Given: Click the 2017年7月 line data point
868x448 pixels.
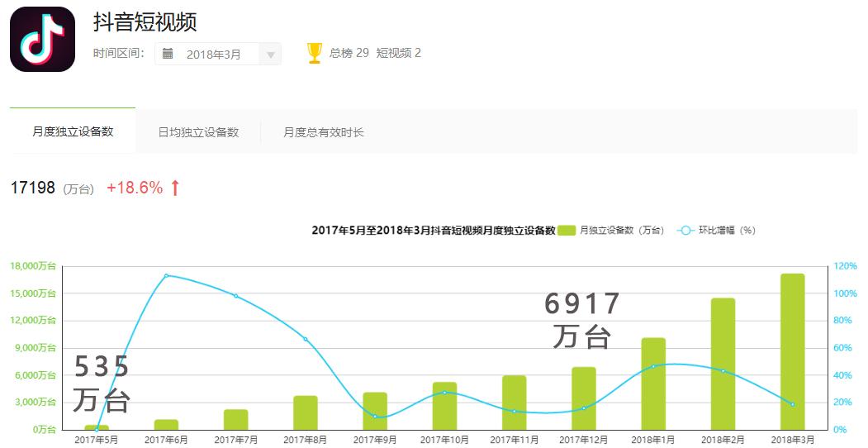Looking at the screenshot, I should pyautogui.click(x=236, y=296).
